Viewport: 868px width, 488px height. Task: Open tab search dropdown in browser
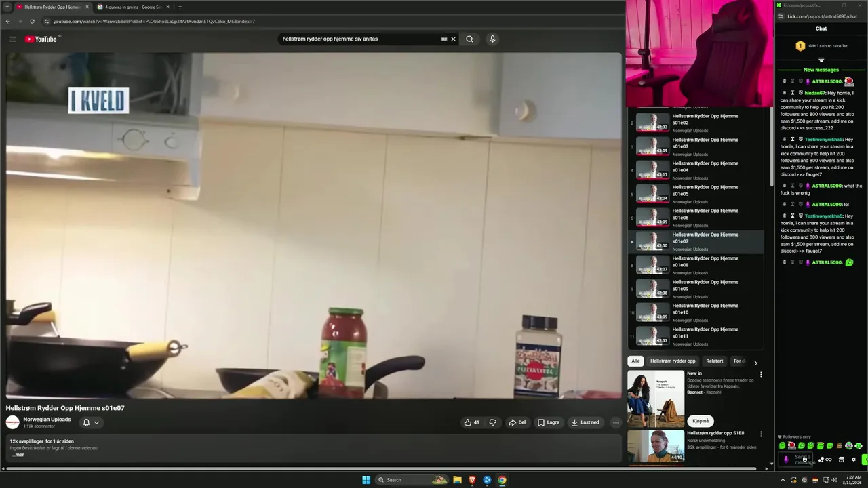6,7
